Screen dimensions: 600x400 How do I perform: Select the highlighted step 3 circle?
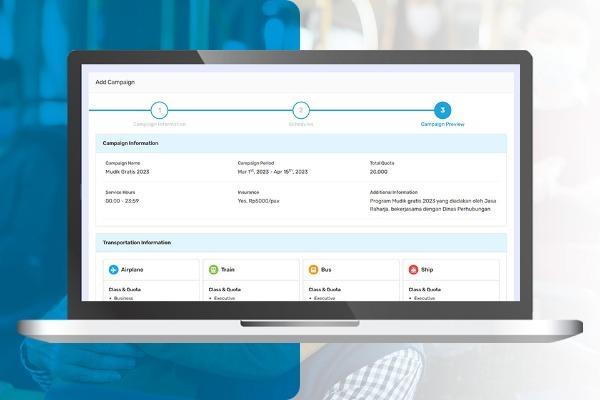click(442, 110)
